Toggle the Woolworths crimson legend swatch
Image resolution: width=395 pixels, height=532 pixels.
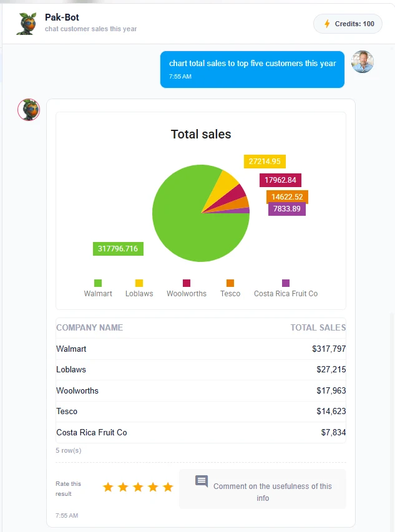coord(187,283)
